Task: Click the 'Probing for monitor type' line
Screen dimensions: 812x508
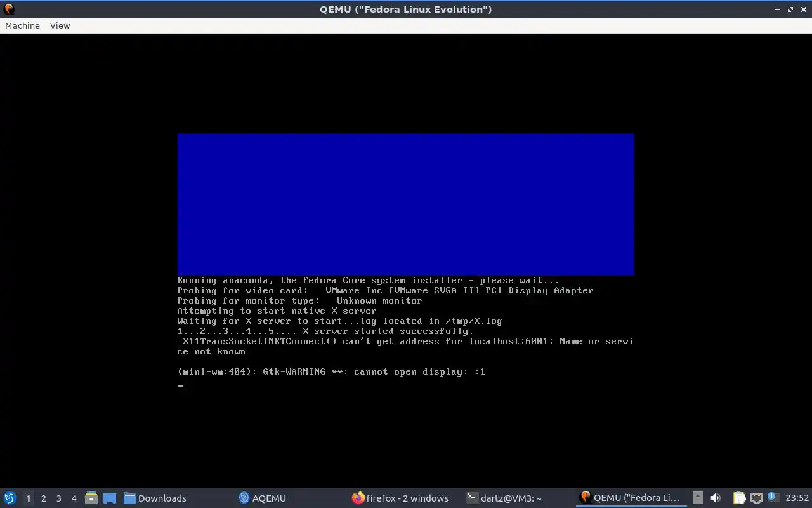Action: click(x=299, y=300)
